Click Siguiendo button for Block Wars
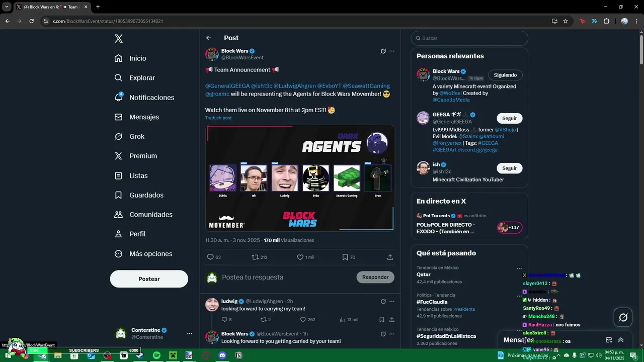The image size is (644, 362). click(505, 75)
